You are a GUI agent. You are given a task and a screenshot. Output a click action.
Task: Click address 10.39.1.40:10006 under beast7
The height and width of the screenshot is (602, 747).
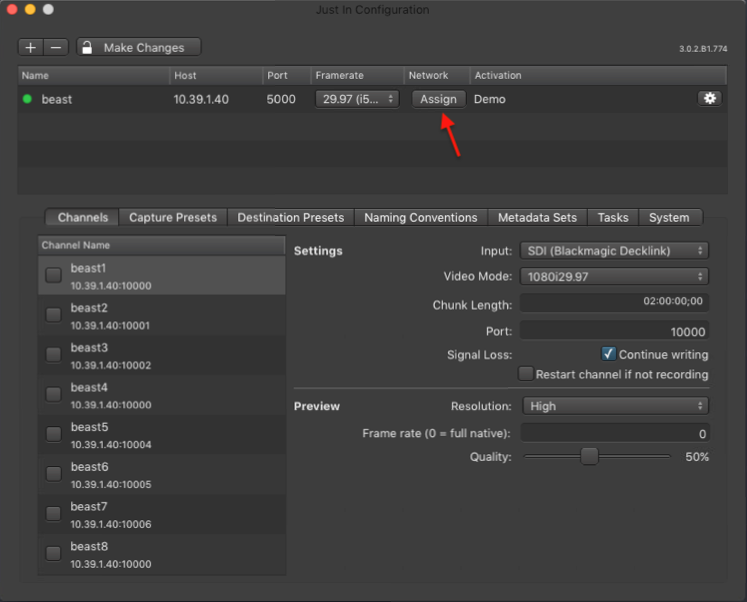(x=111, y=524)
